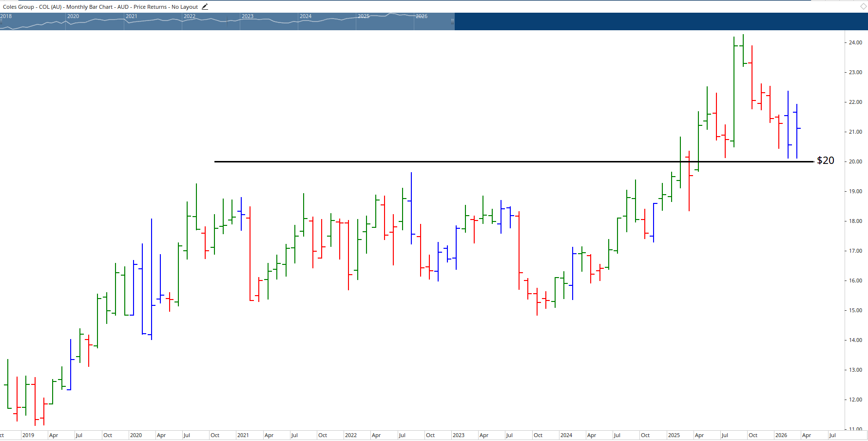Click the grip handle on the range selector
868x441 pixels.
(x=451, y=21)
